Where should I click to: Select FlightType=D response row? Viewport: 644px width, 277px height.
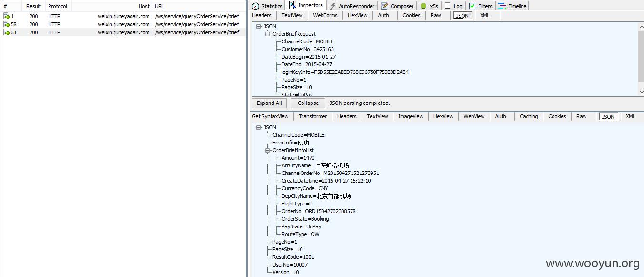pyautogui.click(x=297, y=204)
